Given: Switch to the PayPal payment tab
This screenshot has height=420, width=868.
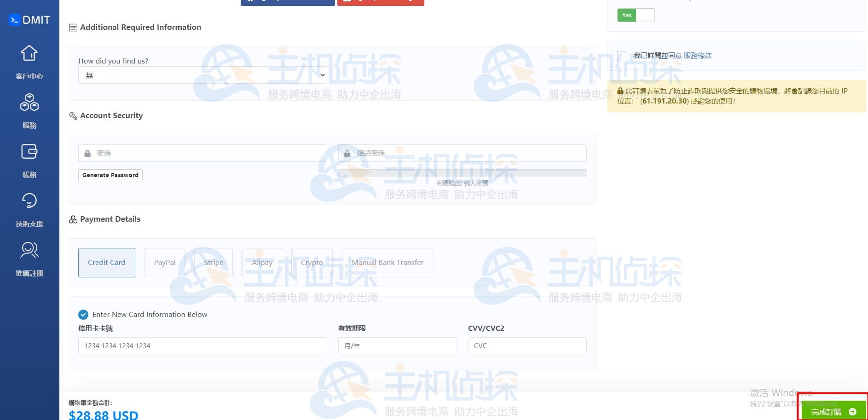Looking at the screenshot, I should (x=164, y=262).
